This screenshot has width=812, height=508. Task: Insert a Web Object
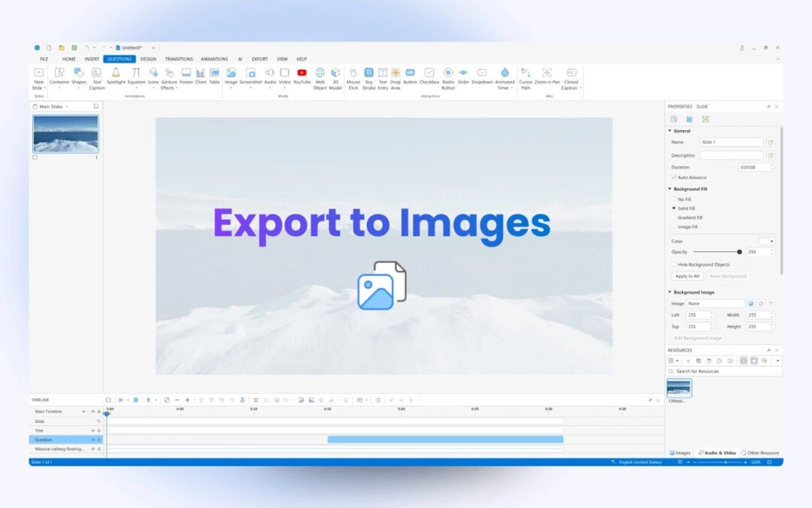(x=320, y=79)
